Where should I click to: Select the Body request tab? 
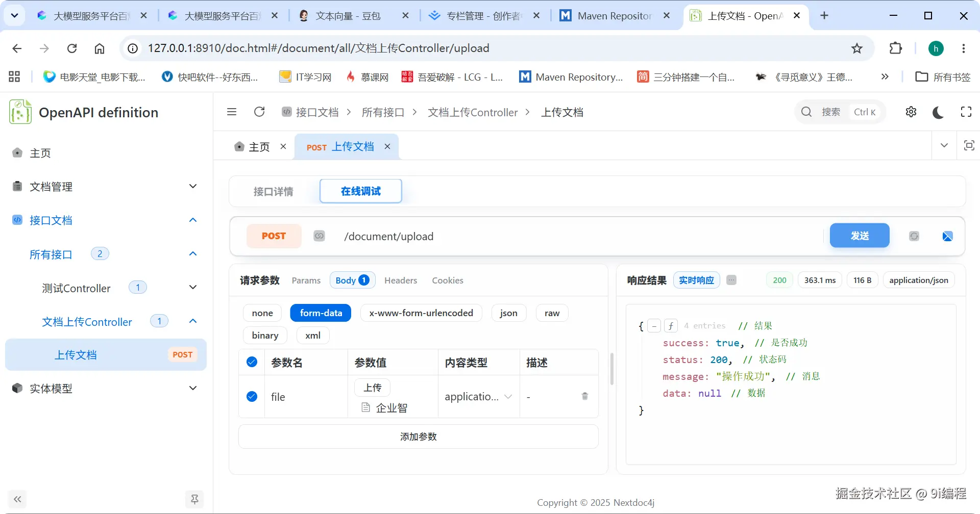(x=353, y=280)
